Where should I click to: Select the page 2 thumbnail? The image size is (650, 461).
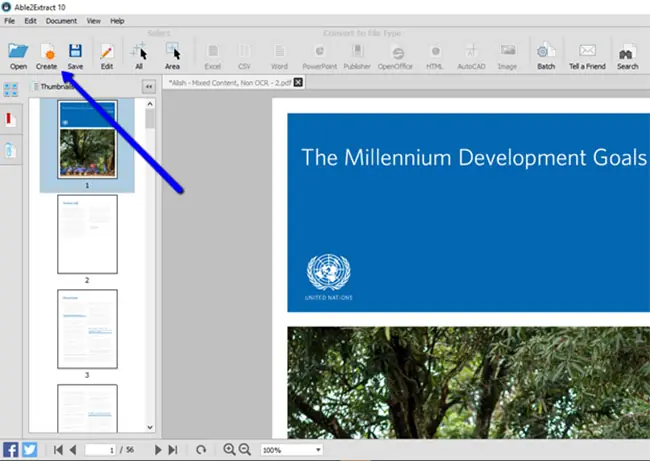pyautogui.click(x=87, y=234)
